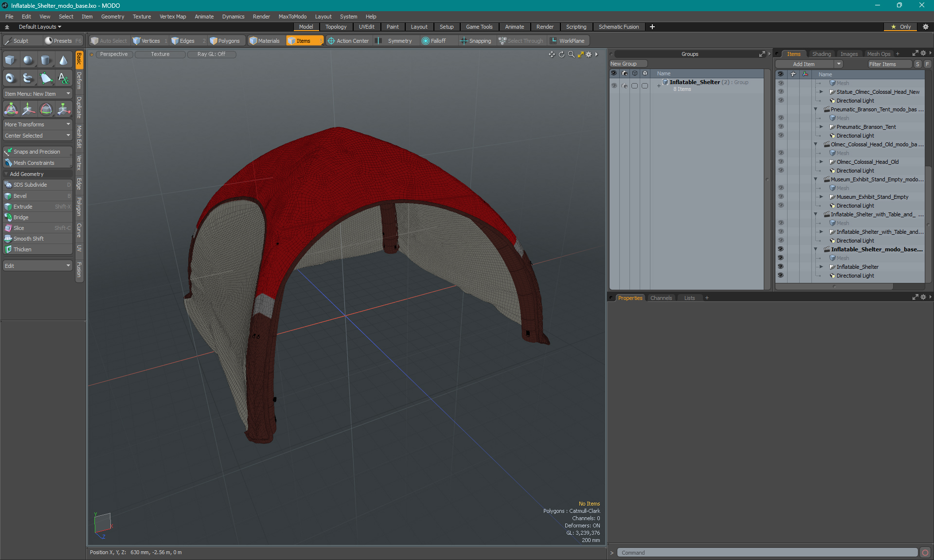Switch to the Channels tab

click(x=661, y=298)
